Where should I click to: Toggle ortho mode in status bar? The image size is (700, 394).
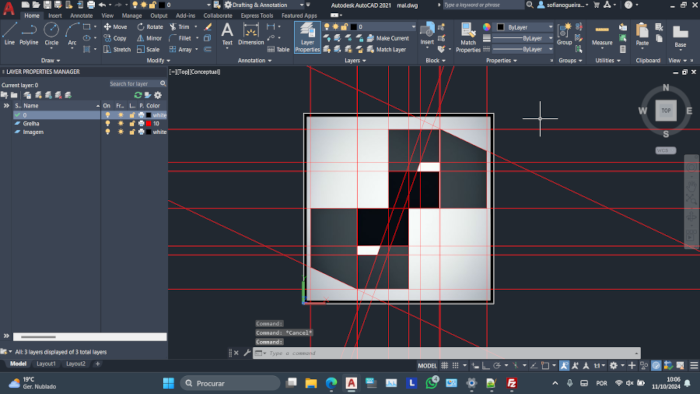pyautogui.click(x=486, y=365)
